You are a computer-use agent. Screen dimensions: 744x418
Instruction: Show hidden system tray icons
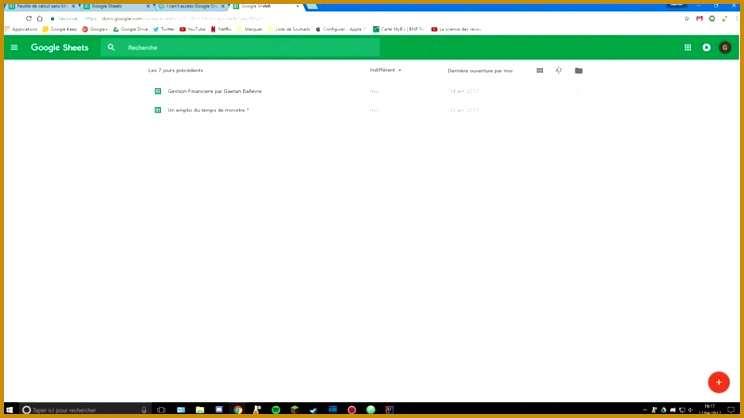coord(644,410)
